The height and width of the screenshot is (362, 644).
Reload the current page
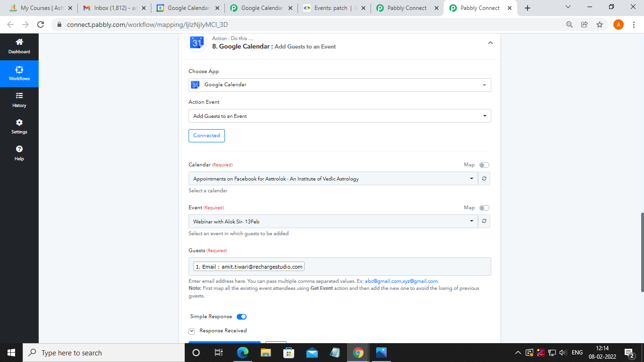point(41,25)
